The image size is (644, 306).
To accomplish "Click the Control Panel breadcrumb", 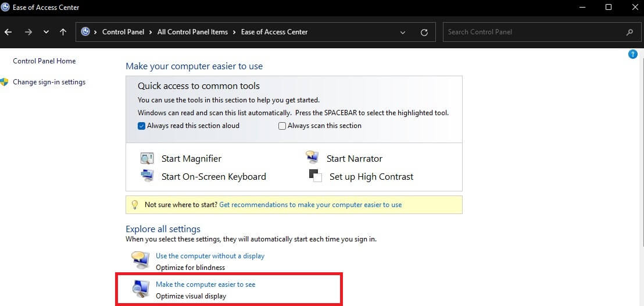I will [123, 31].
